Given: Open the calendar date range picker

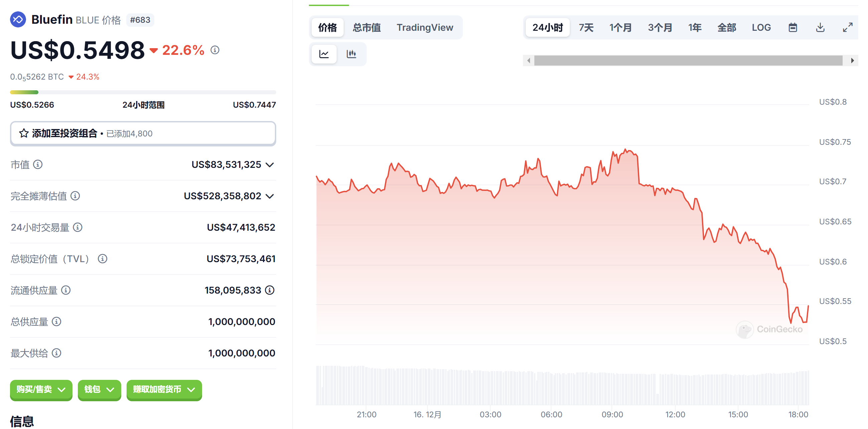Looking at the screenshot, I should pos(793,27).
